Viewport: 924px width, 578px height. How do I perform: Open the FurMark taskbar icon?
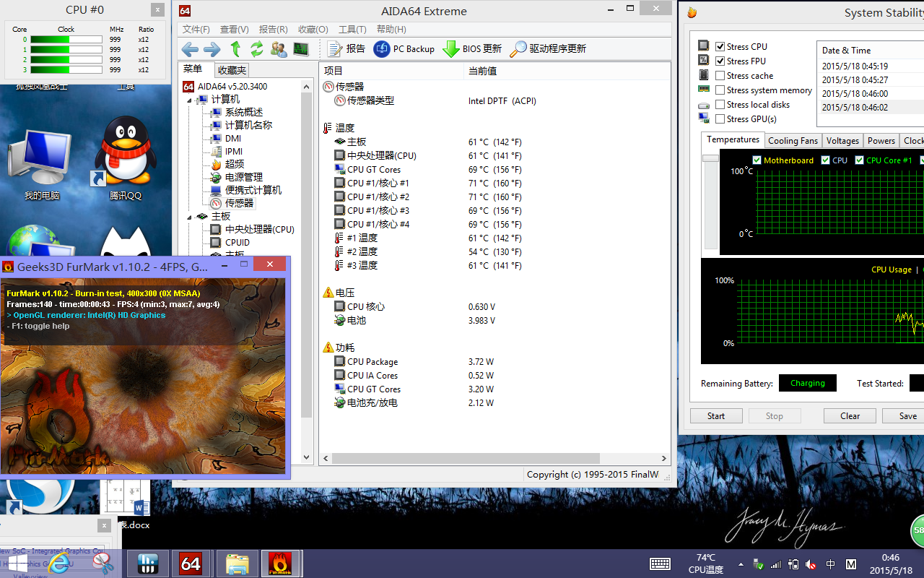[x=282, y=564]
